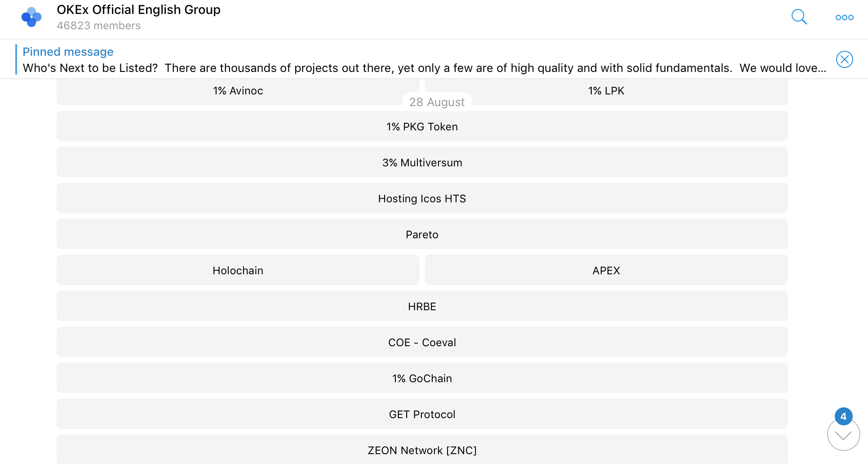Click the OKEx group avatar icon
Viewport: 868px width, 464px height.
(31, 17)
